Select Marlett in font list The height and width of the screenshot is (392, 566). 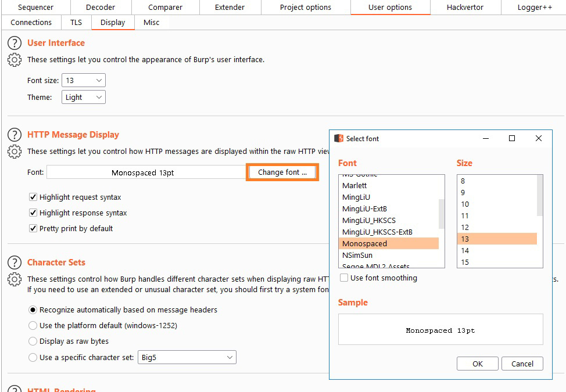pos(388,185)
